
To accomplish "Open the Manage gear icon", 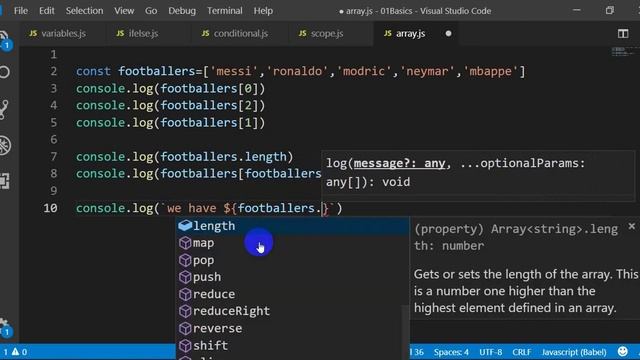I will click(5, 327).
